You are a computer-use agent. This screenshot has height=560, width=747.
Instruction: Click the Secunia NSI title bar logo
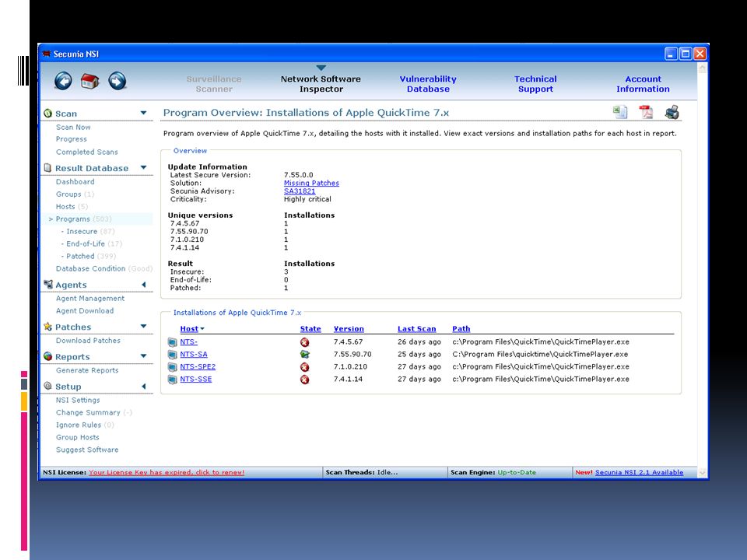46,54
